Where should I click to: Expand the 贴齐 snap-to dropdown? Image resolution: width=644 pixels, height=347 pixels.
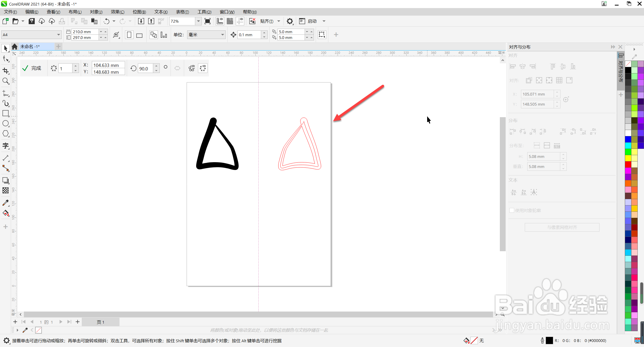[279, 21]
